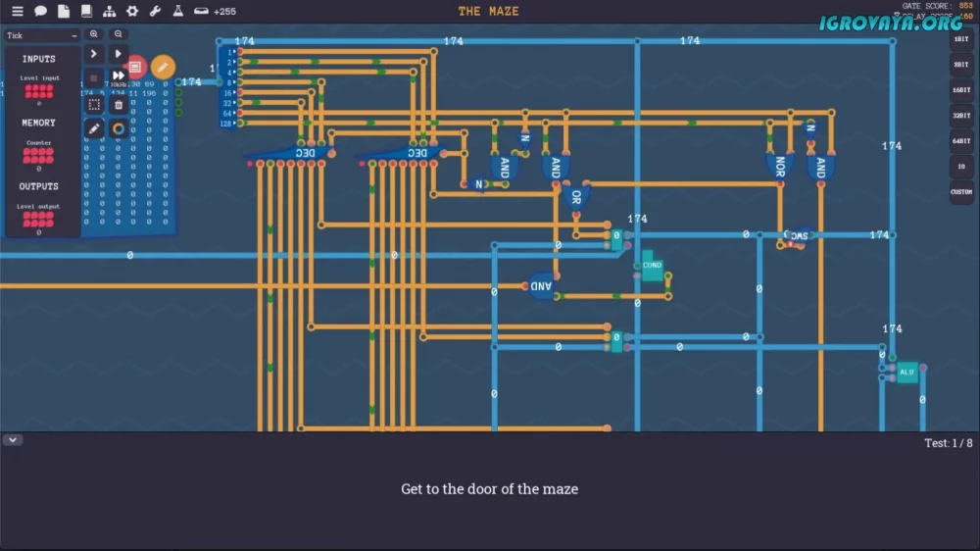The width and height of the screenshot is (980, 551).
Task: Select the 64BIT component category
Action: point(961,141)
